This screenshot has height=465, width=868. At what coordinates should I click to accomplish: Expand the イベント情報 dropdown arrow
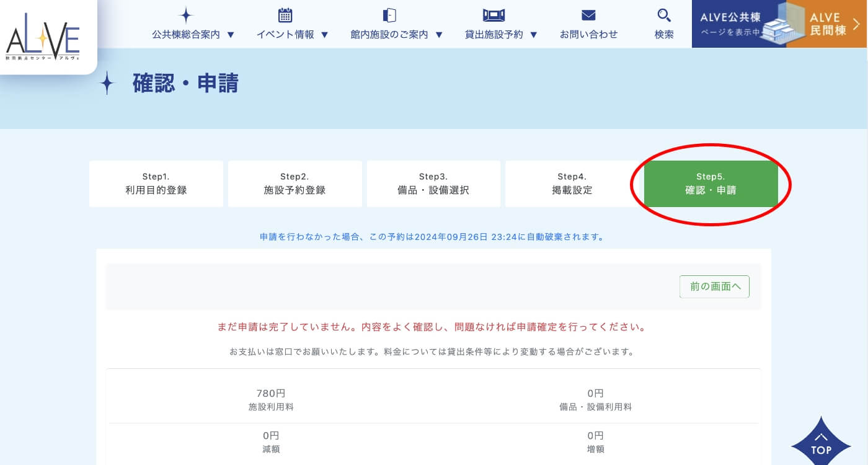pyautogui.click(x=324, y=35)
